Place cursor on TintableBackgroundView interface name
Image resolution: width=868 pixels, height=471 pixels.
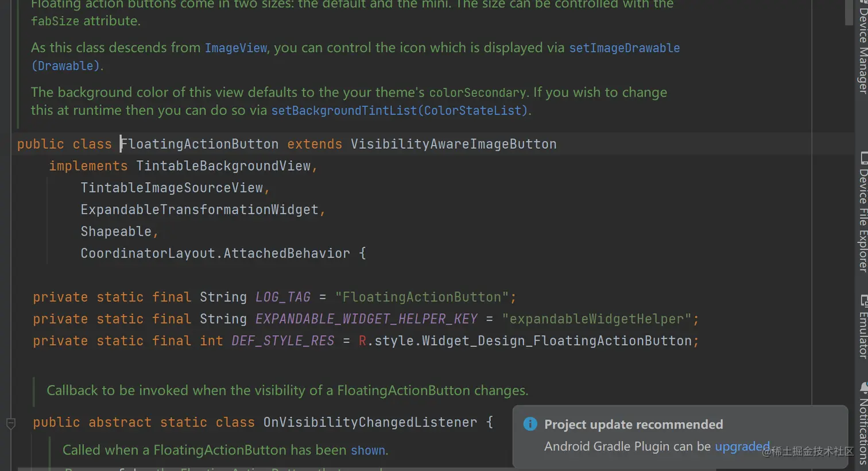[223, 166]
